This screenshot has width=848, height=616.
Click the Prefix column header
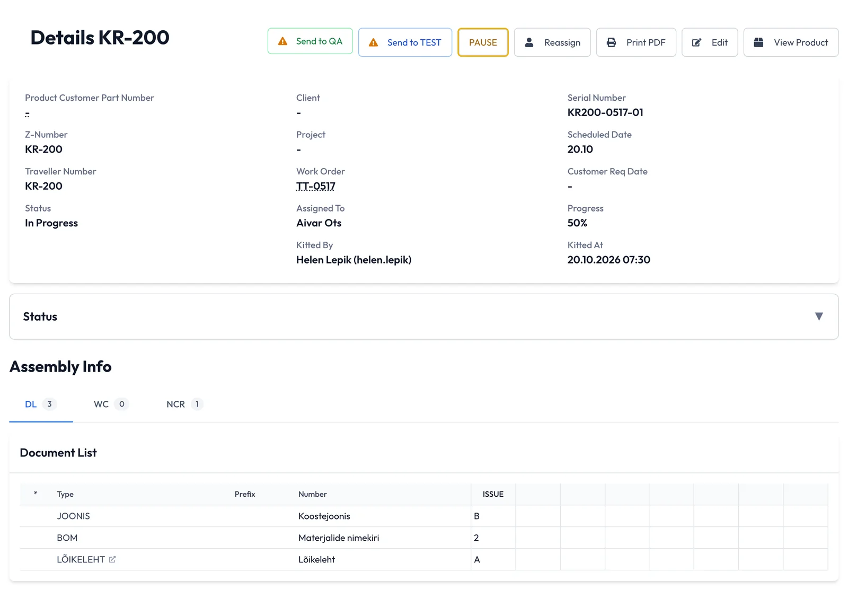(245, 494)
